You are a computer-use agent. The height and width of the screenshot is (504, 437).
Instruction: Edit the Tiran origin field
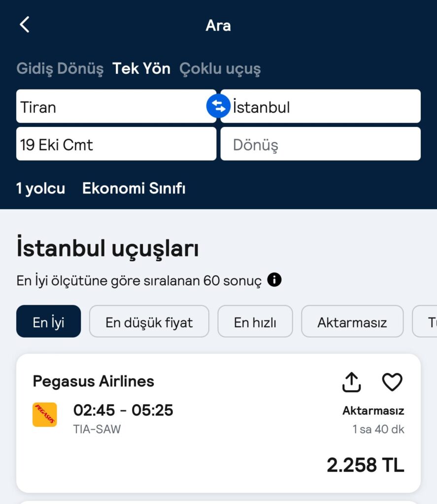(116, 106)
